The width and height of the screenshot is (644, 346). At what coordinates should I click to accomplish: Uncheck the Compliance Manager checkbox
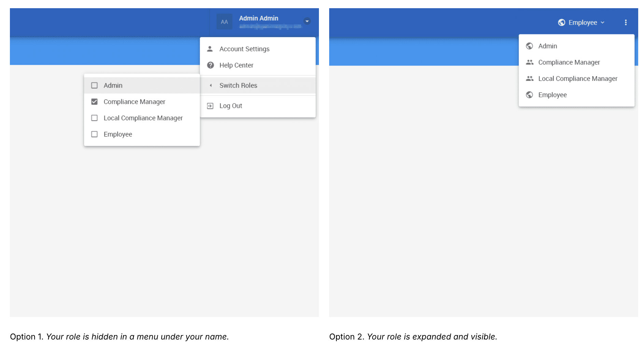(95, 102)
